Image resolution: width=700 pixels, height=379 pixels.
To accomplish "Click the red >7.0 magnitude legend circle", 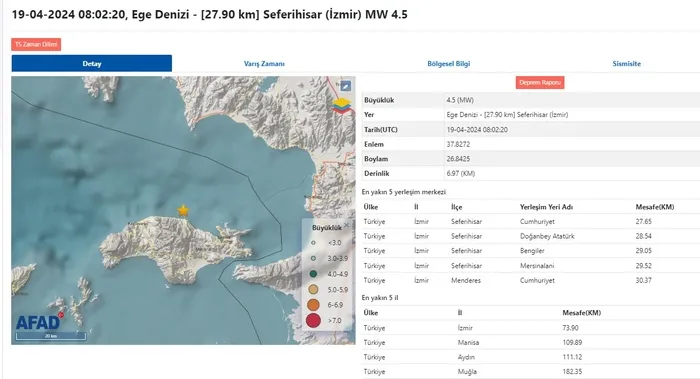I will [x=313, y=321].
